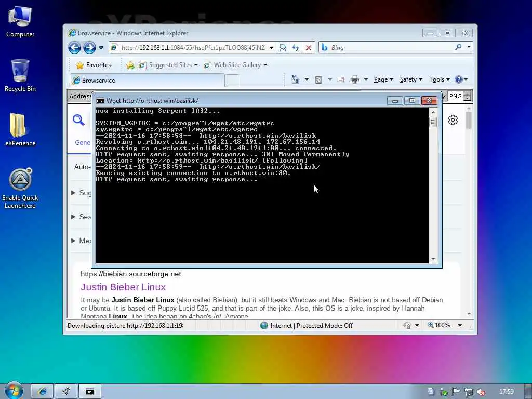532x399 pixels.
Task: Click the muted volume tray icon
Action: (481, 392)
